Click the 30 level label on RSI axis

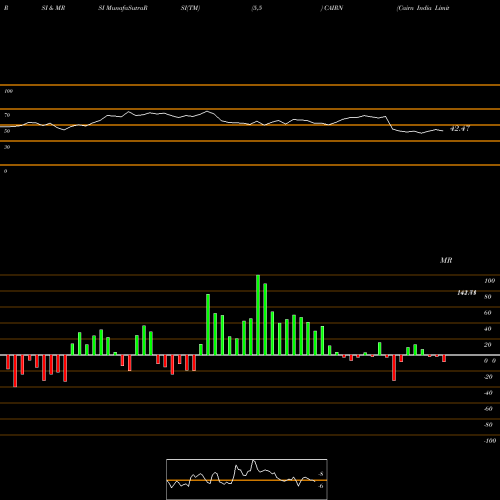click(x=7, y=147)
